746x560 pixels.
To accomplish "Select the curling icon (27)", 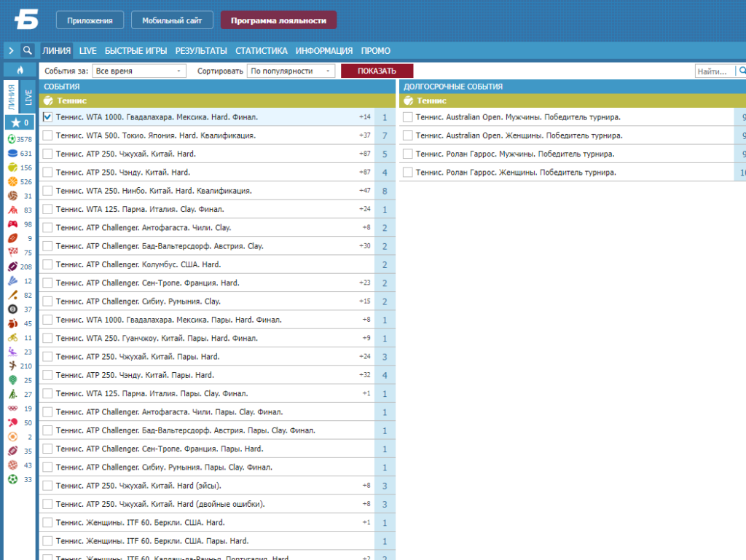I will point(12,394).
